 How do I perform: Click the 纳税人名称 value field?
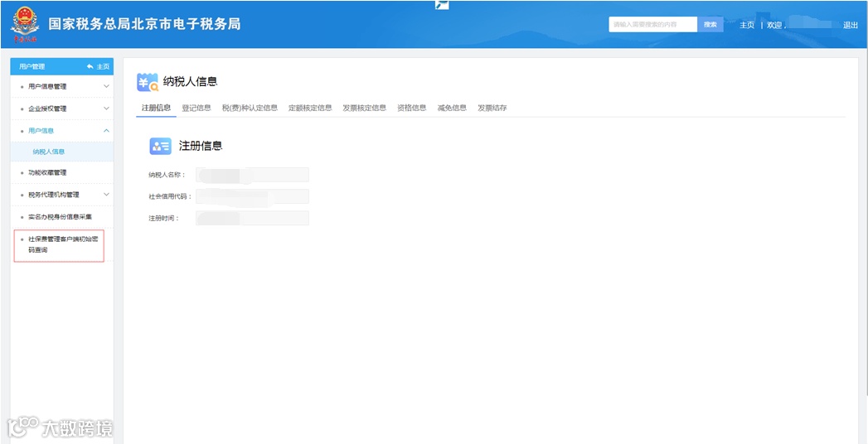tap(252, 175)
